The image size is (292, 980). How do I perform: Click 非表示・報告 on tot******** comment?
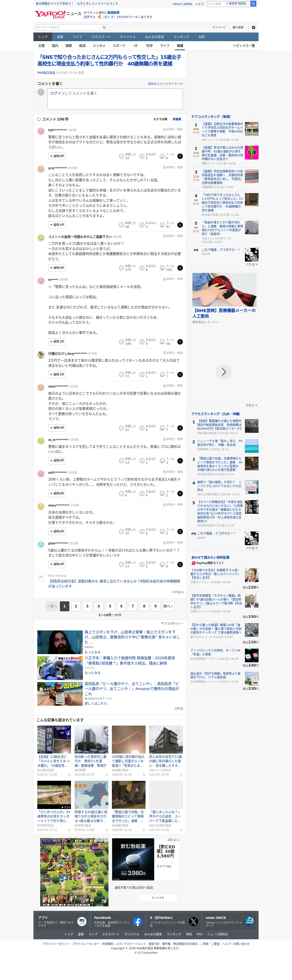173,129
